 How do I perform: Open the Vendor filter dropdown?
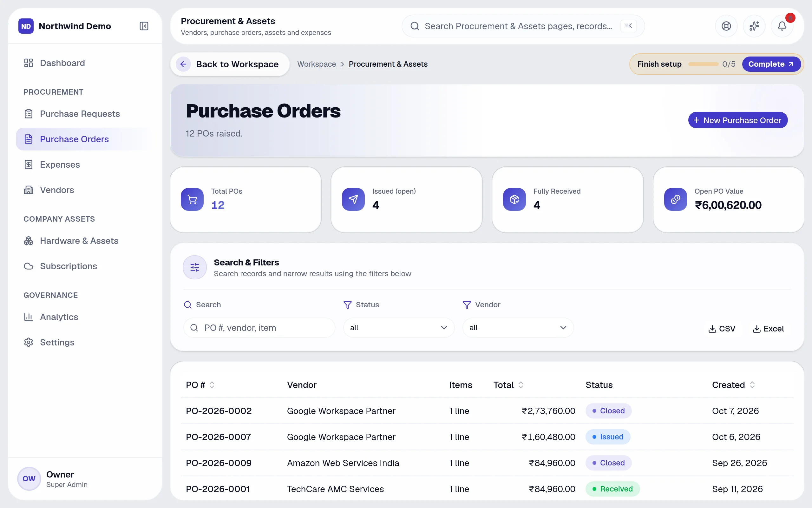click(518, 328)
